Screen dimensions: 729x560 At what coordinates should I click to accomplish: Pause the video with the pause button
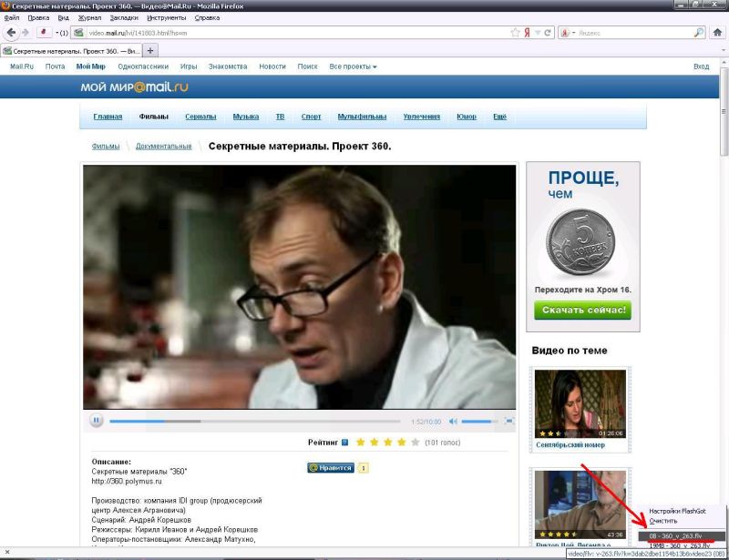(97, 421)
